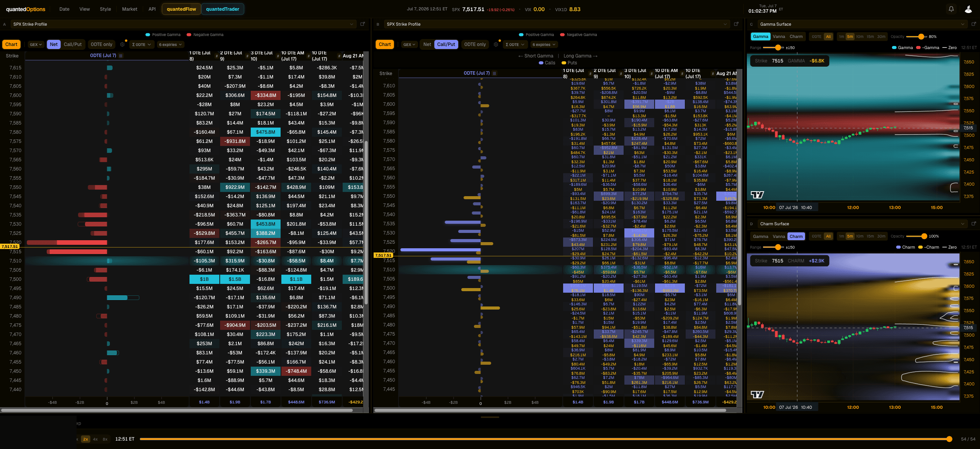Click the TradingView logo on Gamma Surface chart

click(x=757, y=195)
